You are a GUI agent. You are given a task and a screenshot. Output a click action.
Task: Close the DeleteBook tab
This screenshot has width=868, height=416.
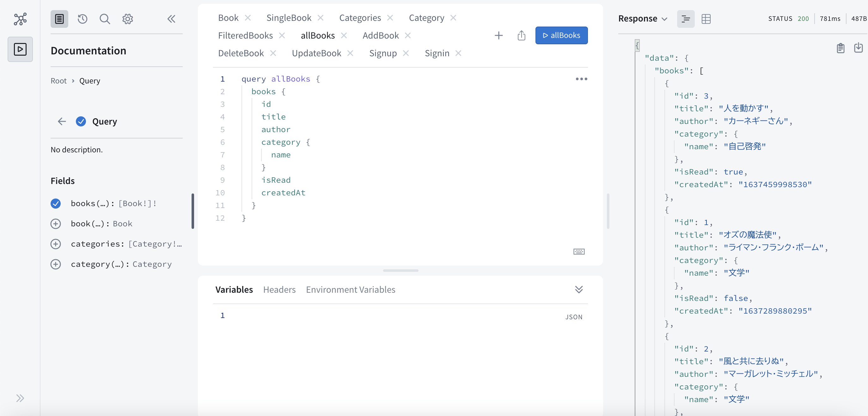pos(273,53)
